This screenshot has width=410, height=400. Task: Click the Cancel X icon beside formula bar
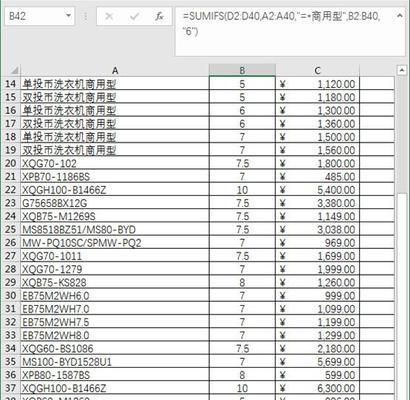coord(109,16)
